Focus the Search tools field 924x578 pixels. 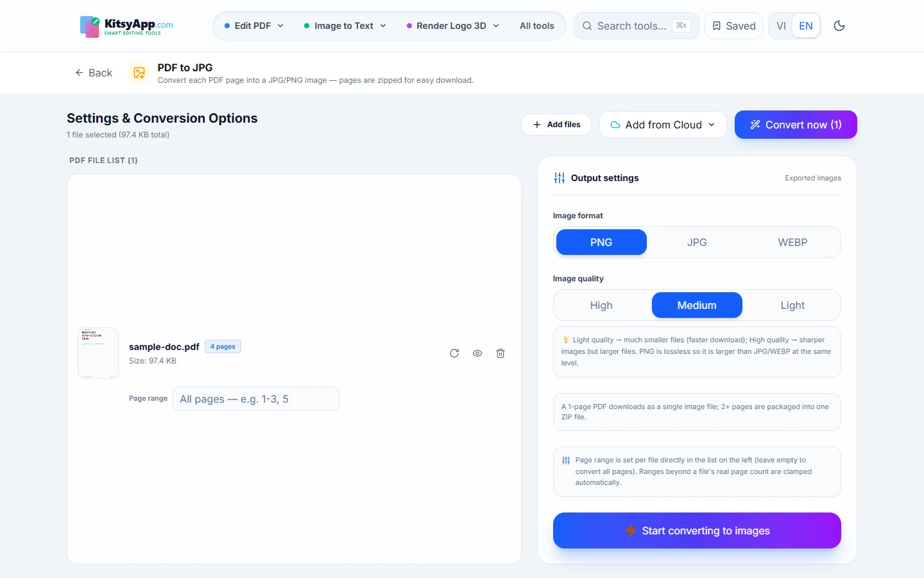(636, 26)
